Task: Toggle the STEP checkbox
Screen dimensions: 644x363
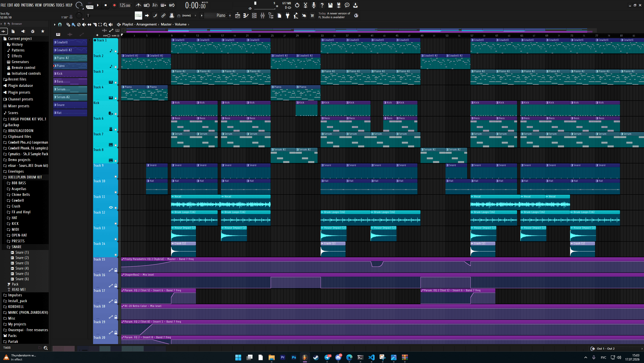Action: tap(109, 36)
